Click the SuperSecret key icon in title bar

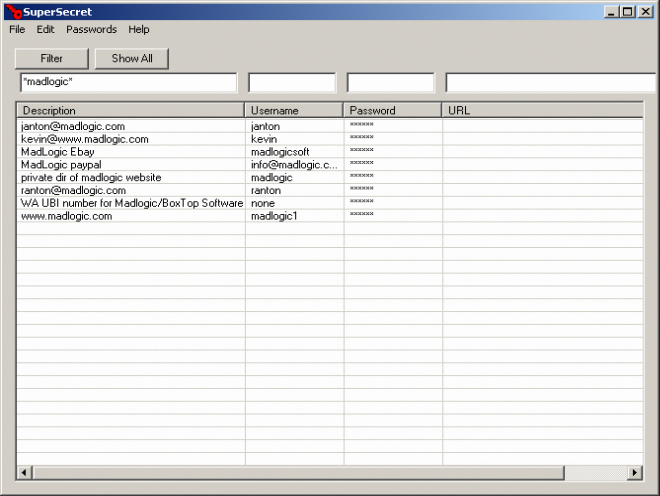click(13, 12)
